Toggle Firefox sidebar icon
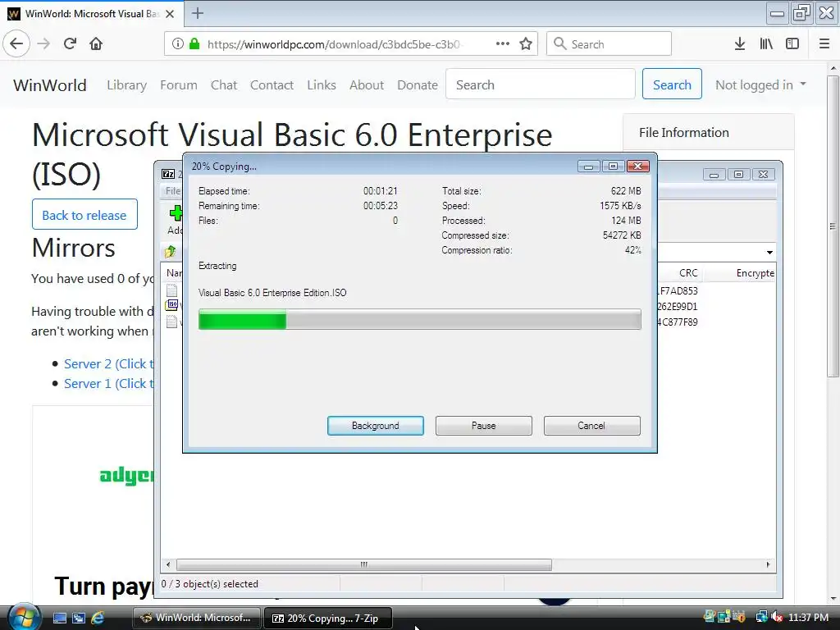840x630 pixels. click(792, 44)
